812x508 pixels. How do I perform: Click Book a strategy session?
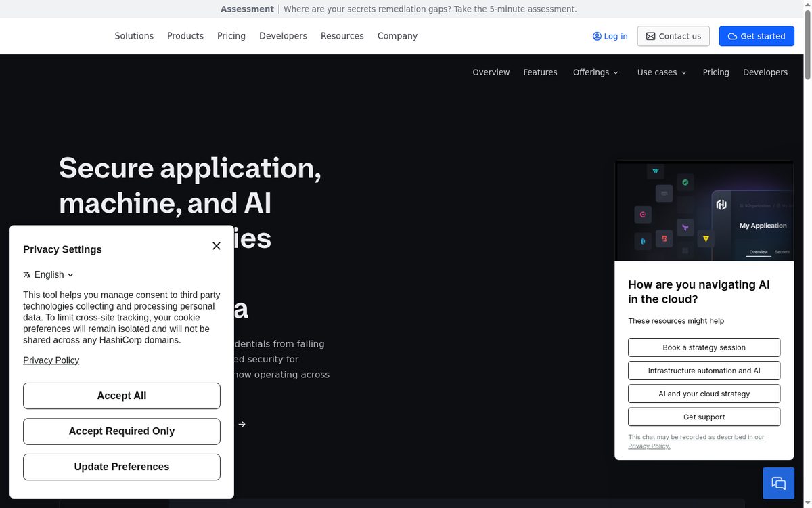[x=704, y=347]
